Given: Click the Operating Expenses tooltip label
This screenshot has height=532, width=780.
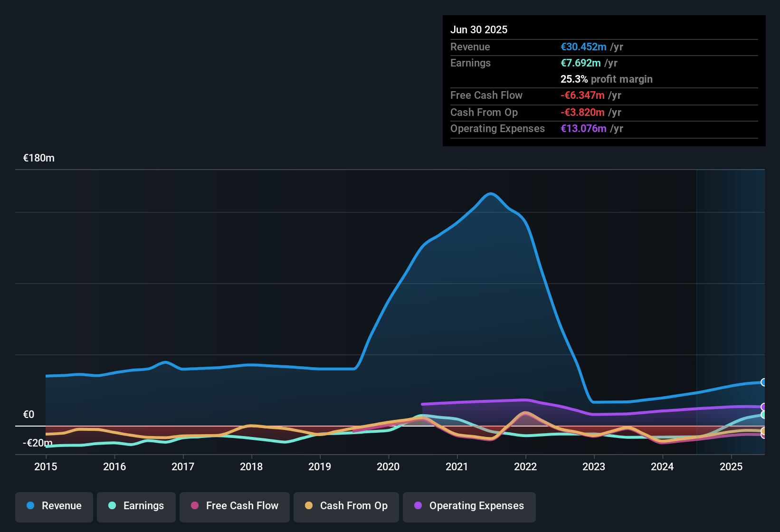Looking at the screenshot, I should 497,129.
